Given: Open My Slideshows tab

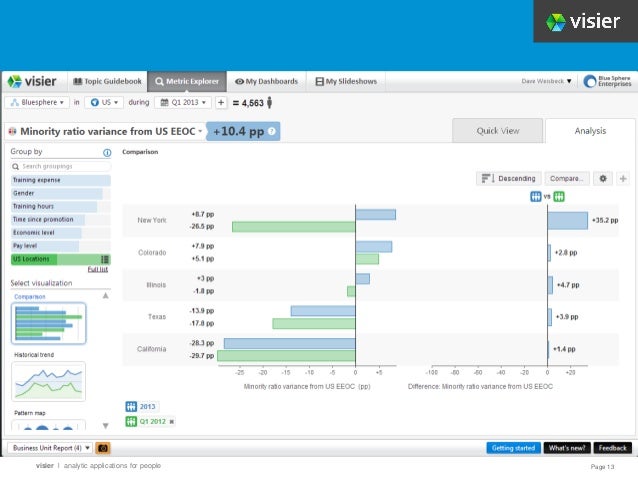Looking at the screenshot, I should (346, 81).
